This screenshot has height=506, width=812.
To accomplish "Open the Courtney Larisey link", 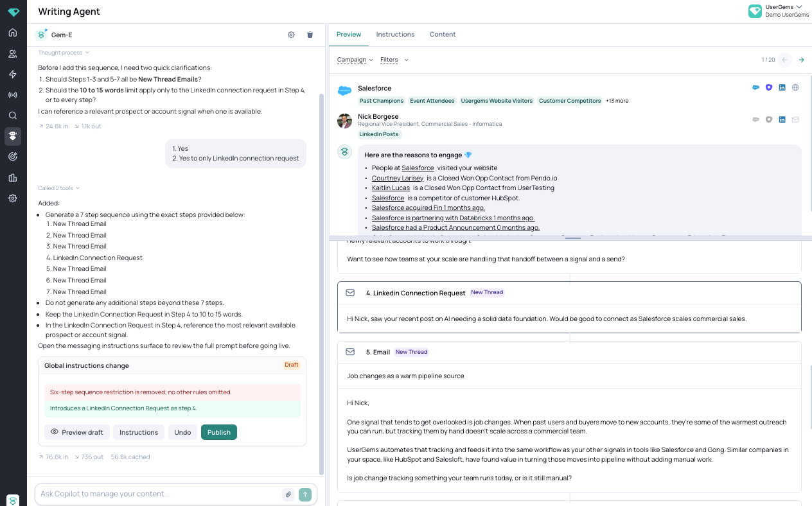I will click(398, 178).
